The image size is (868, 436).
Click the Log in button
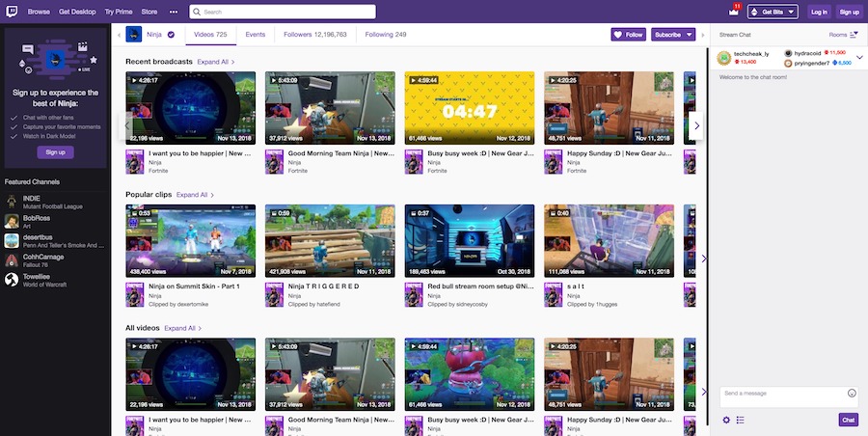pos(819,12)
